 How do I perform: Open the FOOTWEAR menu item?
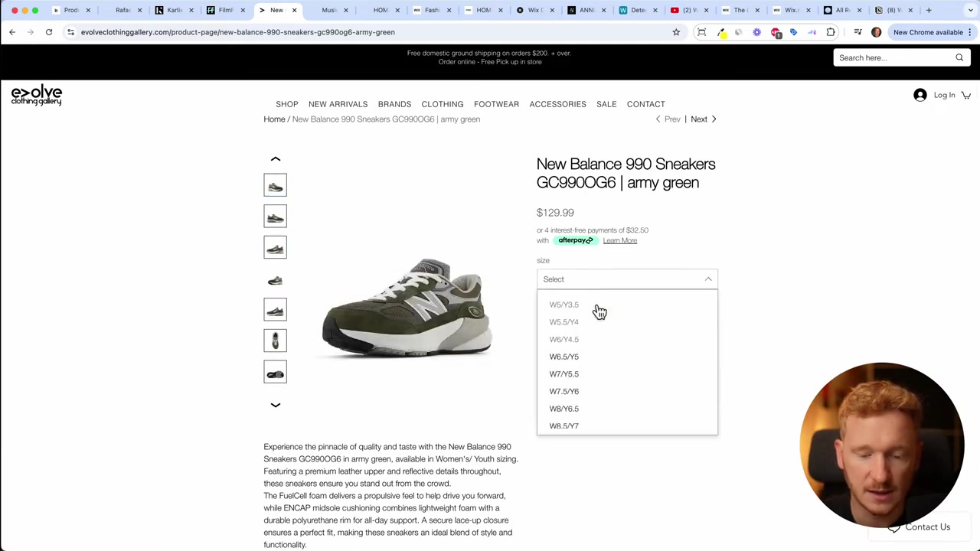(496, 104)
